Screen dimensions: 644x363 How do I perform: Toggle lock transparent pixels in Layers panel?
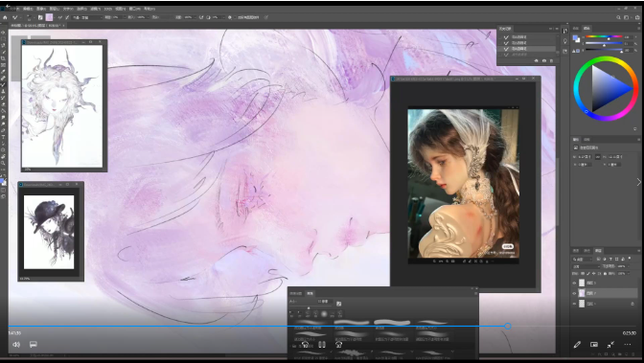[583, 274]
